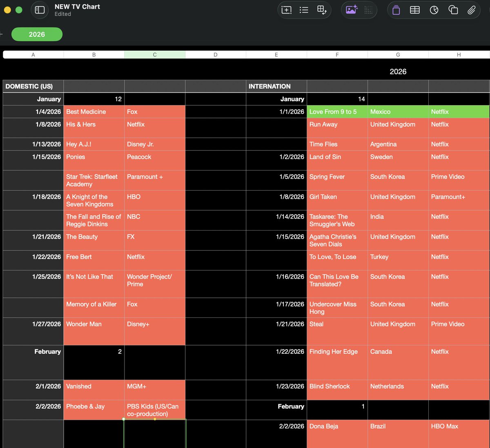Select the FX cell
This screenshot has width=490, height=448.
[x=155, y=240]
